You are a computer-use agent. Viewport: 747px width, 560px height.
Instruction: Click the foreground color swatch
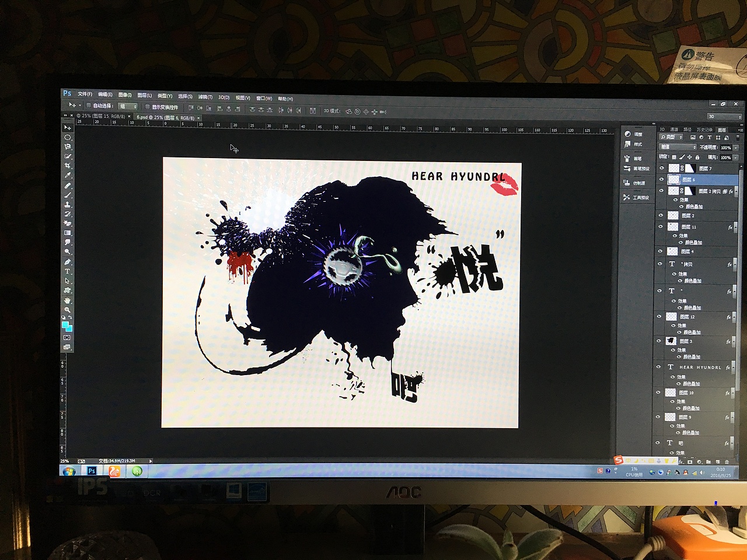(x=65, y=324)
